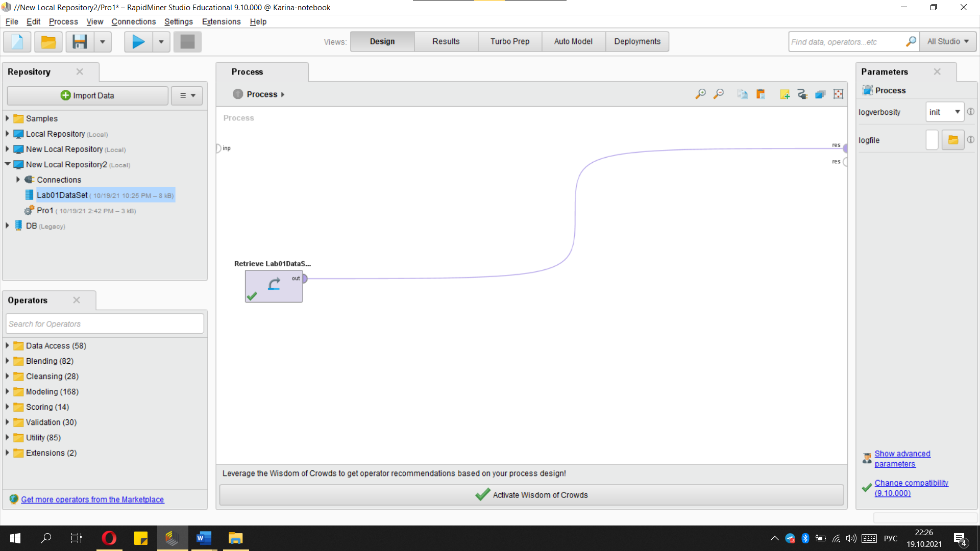Open the Windows Start menu
Image resolution: width=980 pixels, height=551 pixels.
click(15, 538)
